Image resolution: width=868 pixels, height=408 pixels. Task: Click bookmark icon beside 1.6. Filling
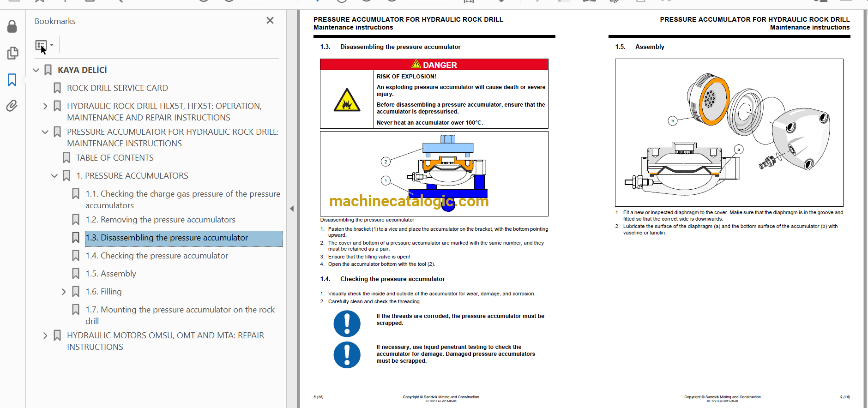[x=76, y=292]
